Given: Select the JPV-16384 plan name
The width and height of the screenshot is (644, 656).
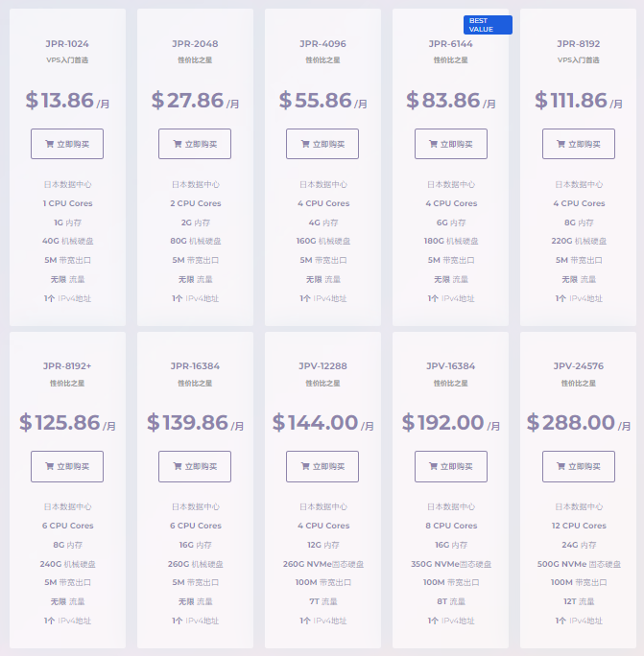Looking at the screenshot, I should tap(451, 366).
